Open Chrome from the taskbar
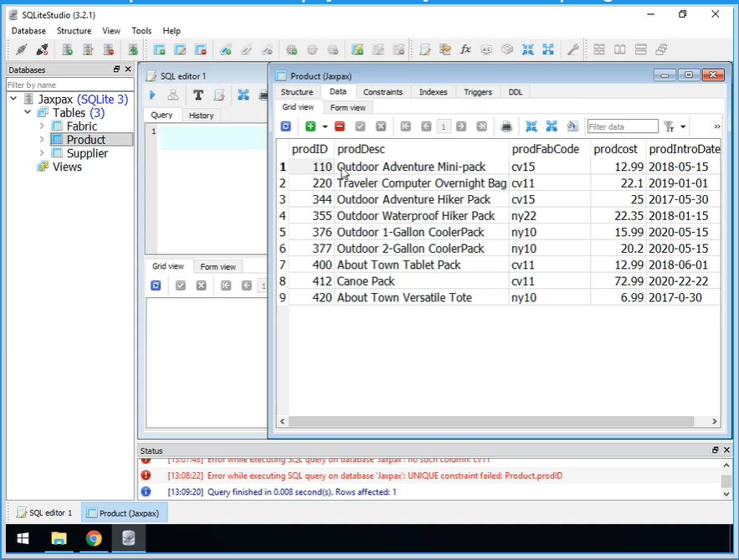The width and height of the screenshot is (739, 560). coord(94,538)
